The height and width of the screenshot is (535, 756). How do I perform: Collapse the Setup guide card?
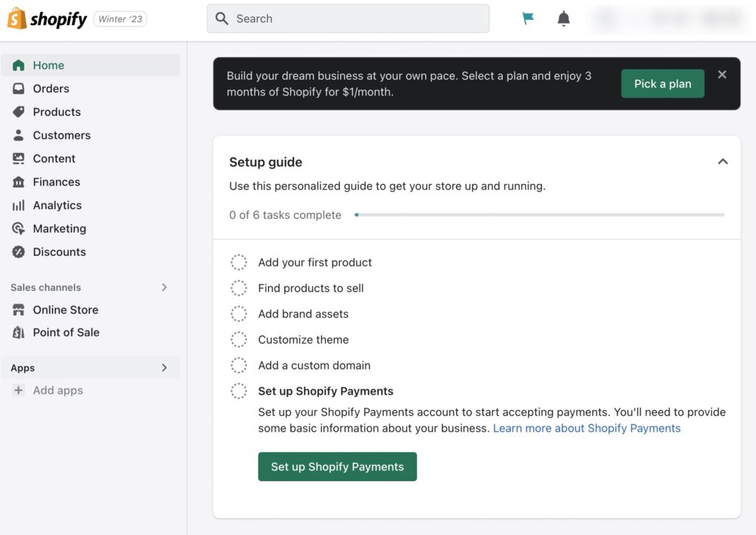(x=723, y=162)
